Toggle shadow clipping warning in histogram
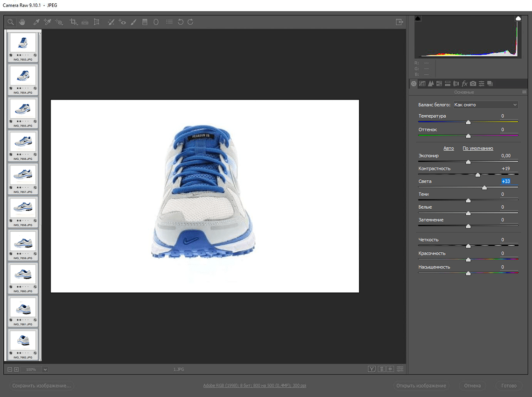The height and width of the screenshot is (397, 532). pos(418,18)
